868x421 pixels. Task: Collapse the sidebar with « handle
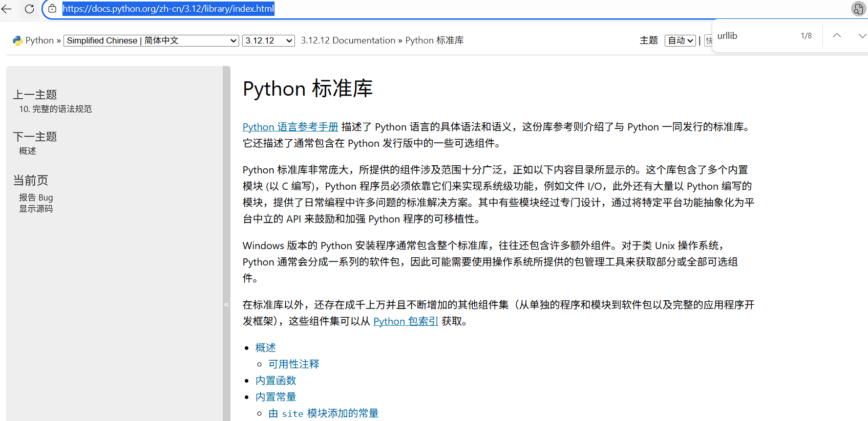coord(226,304)
